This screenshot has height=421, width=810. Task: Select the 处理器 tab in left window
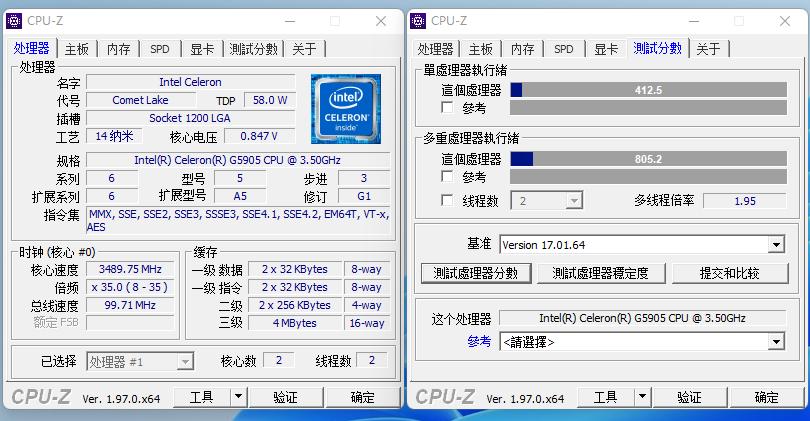pyautogui.click(x=32, y=48)
